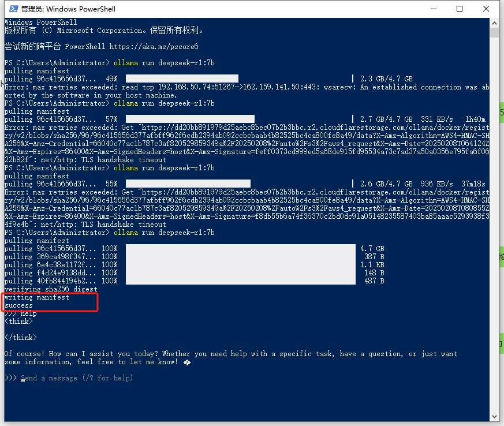Click the '1h40m' remaining time text
This screenshot has width=504, height=426.
[x=475, y=119]
